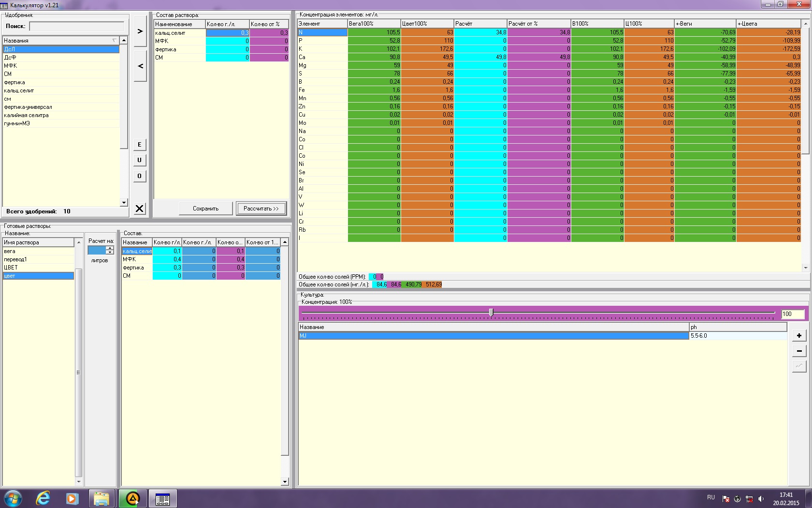Open File Explorer from taskbar
This screenshot has width=812, height=508.
[101, 498]
